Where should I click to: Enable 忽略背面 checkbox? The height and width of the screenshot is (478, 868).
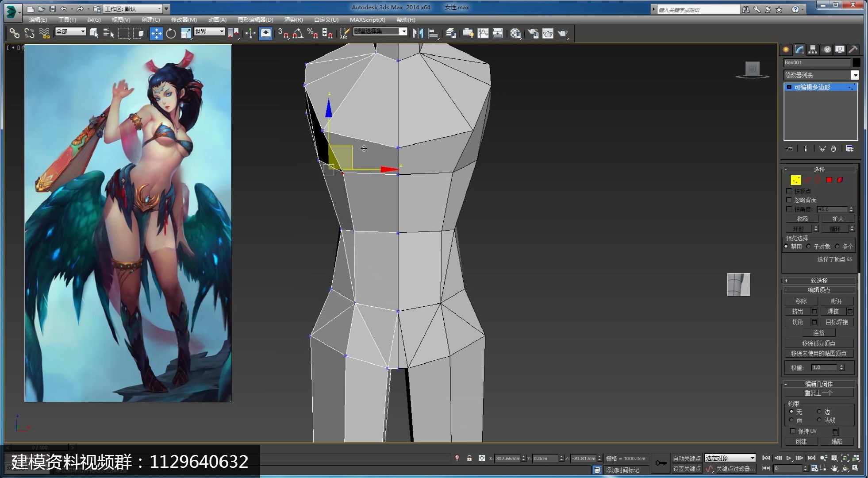pyautogui.click(x=789, y=200)
